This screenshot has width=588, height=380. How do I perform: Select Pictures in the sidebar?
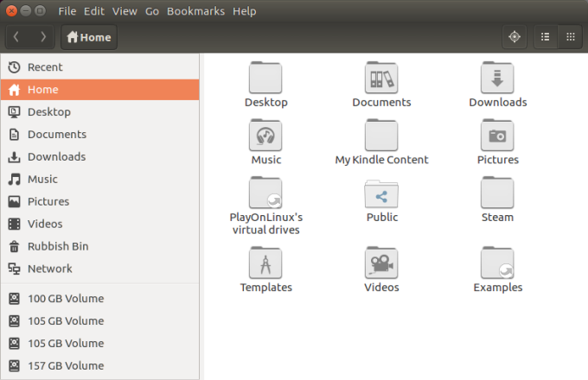(99, 201)
